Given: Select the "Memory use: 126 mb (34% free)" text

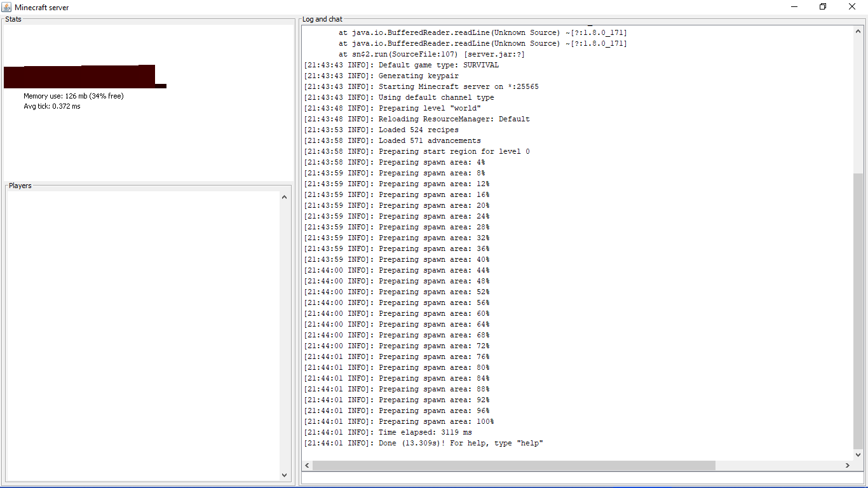Looking at the screenshot, I should click(x=74, y=96).
